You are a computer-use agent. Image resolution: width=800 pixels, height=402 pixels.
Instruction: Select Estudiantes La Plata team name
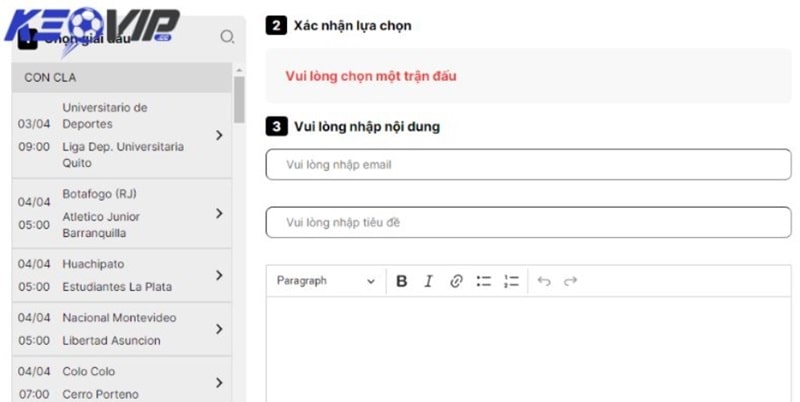point(117,287)
